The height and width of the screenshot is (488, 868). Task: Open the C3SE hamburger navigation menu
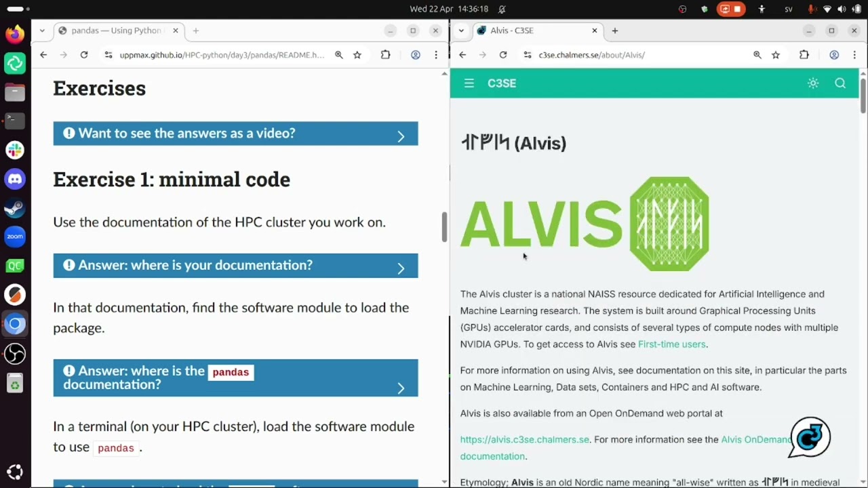tap(469, 83)
